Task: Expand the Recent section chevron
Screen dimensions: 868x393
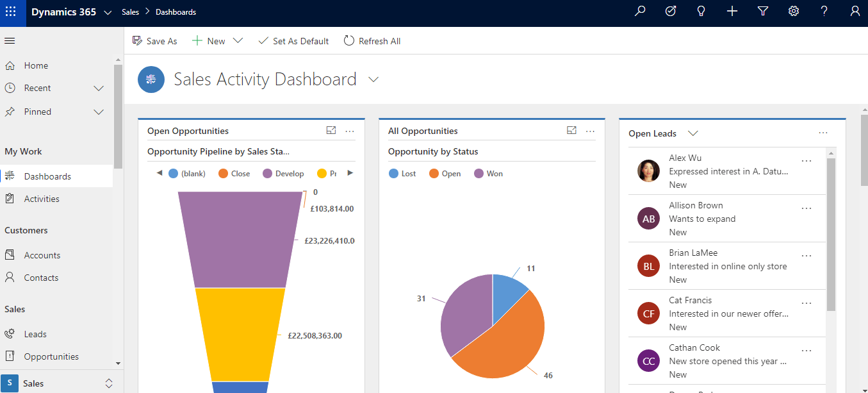Action: point(99,88)
